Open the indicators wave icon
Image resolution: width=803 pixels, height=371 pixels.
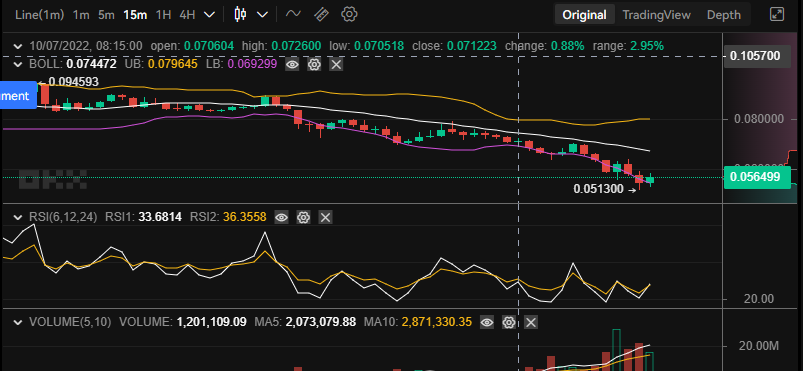(293, 14)
